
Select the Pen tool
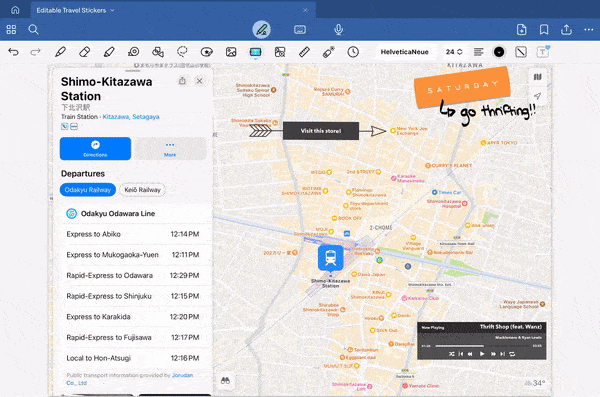tap(60, 52)
